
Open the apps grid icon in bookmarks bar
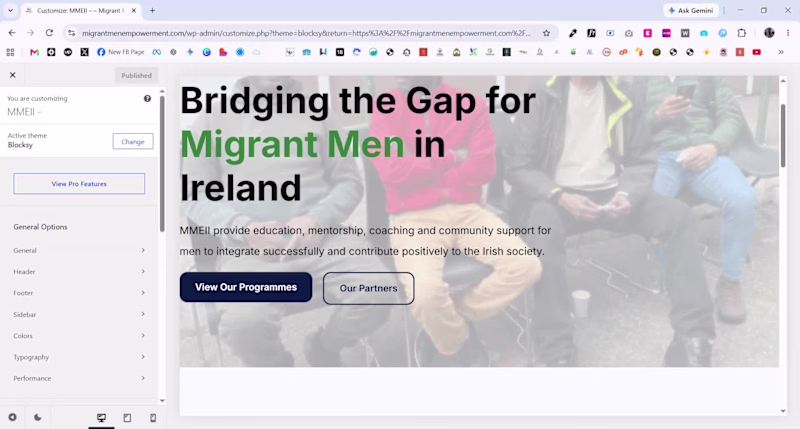(x=10, y=52)
